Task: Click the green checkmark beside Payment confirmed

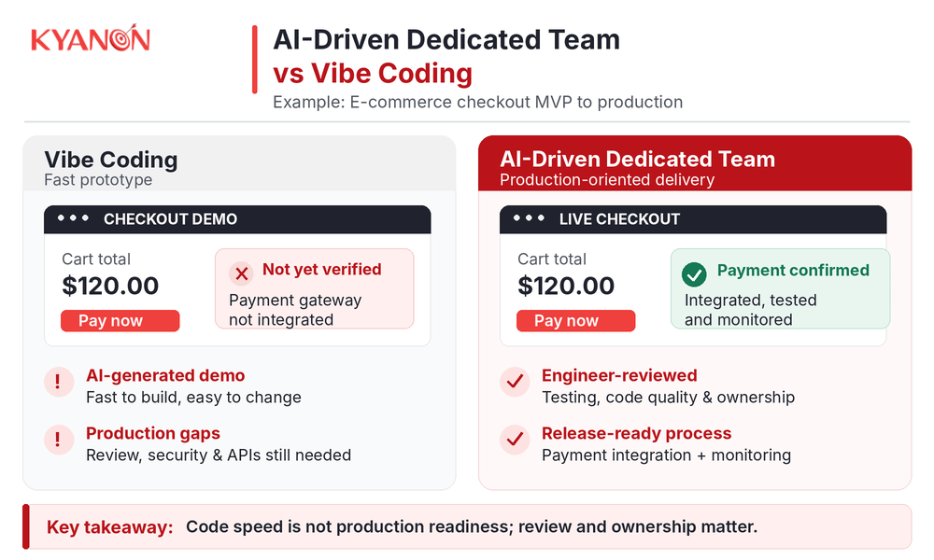Action: click(694, 274)
